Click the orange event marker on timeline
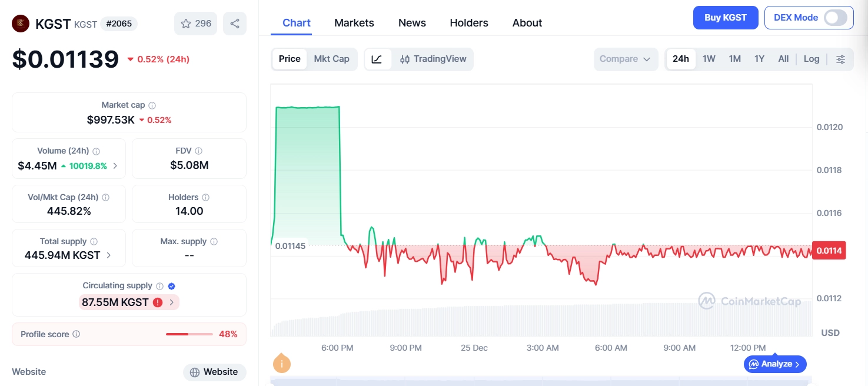The width and height of the screenshot is (868, 386). pos(282,364)
